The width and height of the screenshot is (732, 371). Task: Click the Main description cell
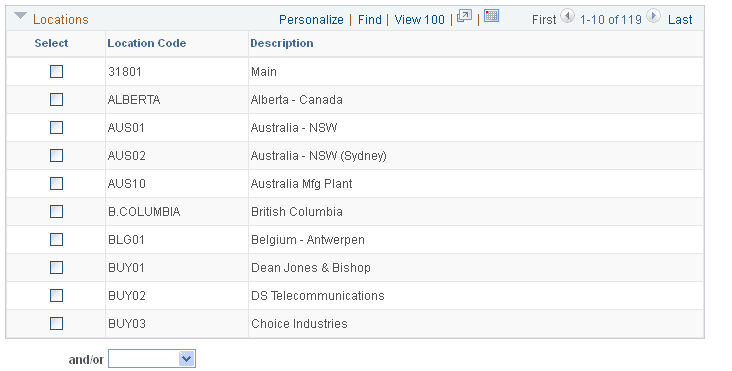(x=264, y=72)
